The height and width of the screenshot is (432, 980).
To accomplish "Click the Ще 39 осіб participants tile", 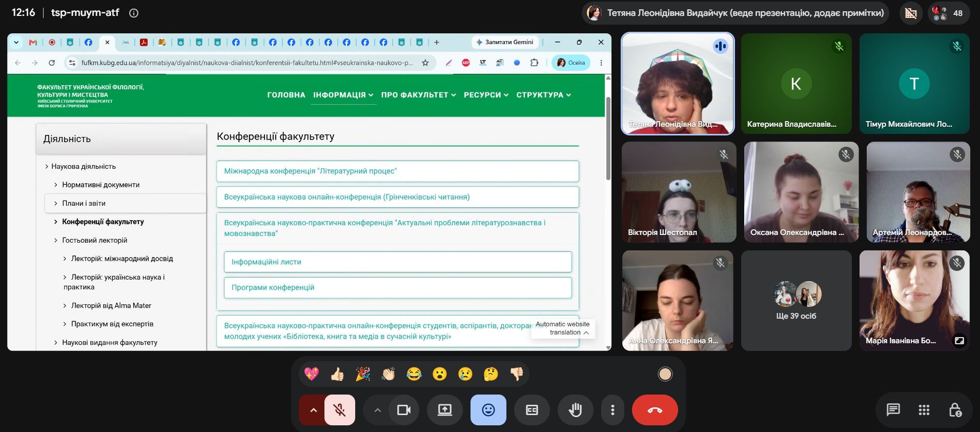I will [796, 301].
